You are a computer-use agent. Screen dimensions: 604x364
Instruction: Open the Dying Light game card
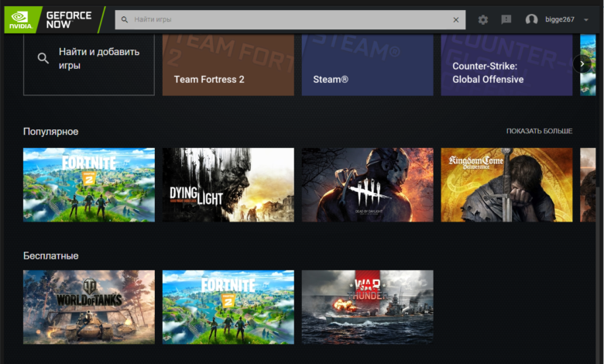tap(228, 185)
